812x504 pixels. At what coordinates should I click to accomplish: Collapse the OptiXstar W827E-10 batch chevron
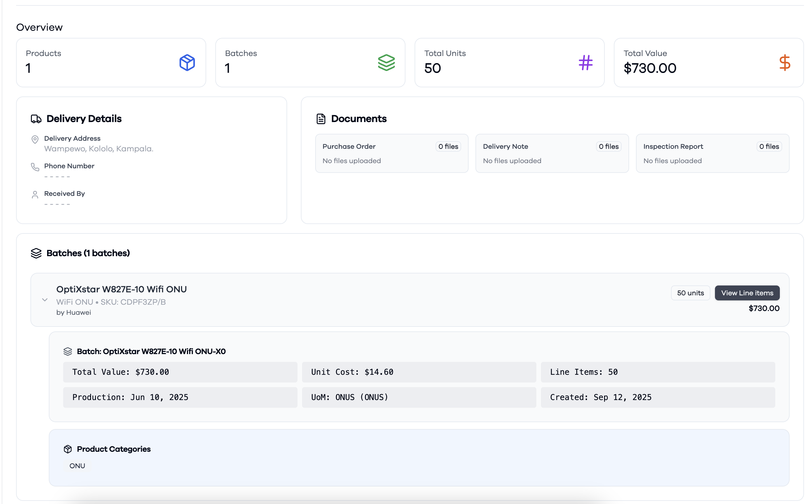pyautogui.click(x=45, y=300)
